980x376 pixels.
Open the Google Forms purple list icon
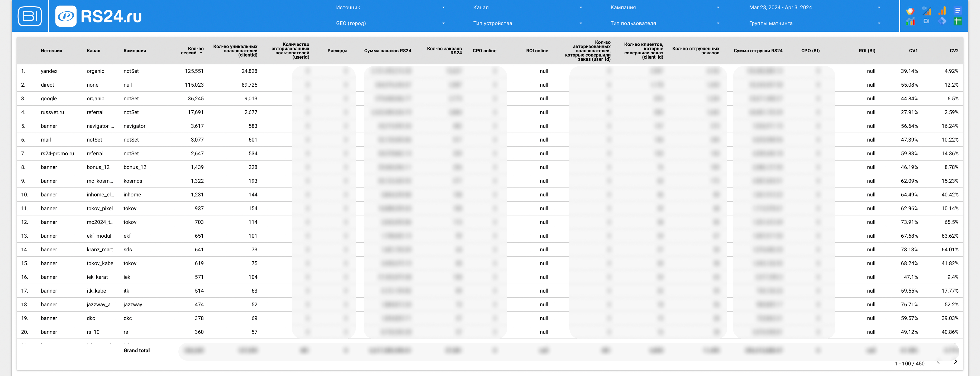tap(958, 11)
